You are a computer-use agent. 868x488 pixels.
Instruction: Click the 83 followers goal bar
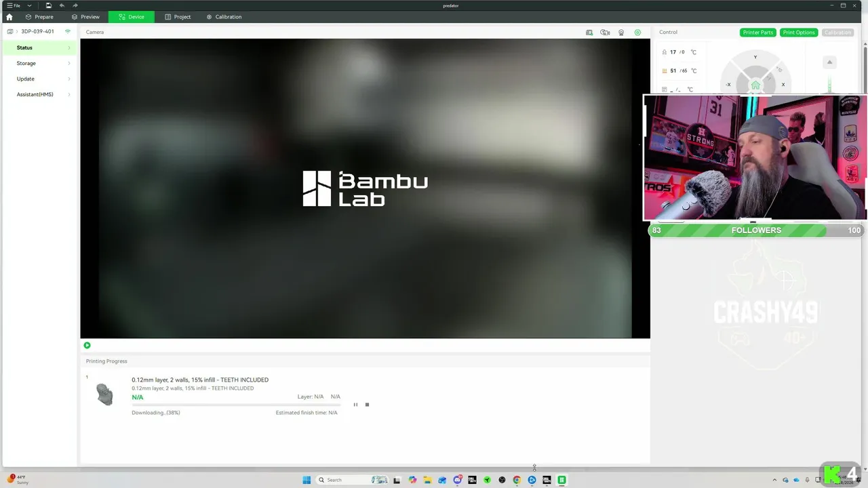coord(756,230)
